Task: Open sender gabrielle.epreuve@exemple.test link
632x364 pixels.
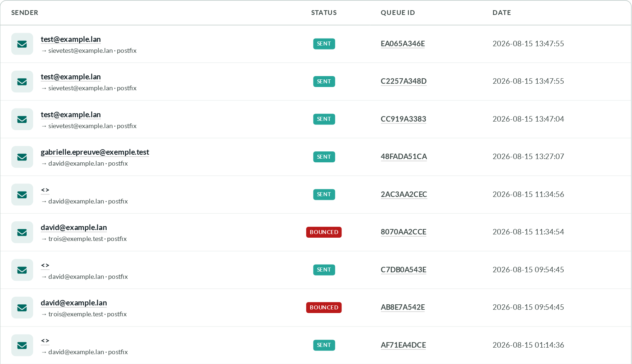Action: click(95, 152)
